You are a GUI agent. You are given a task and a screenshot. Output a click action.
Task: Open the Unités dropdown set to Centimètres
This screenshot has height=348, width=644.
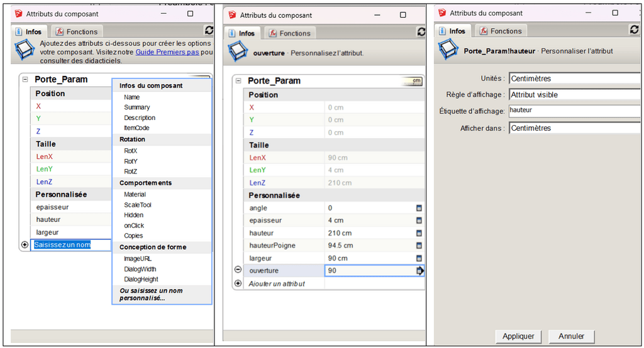[575, 79]
